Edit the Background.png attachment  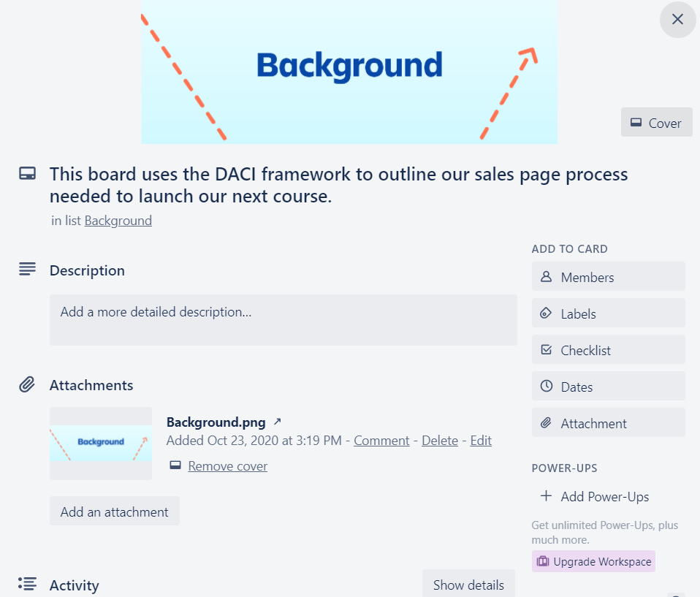click(x=481, y=441)
